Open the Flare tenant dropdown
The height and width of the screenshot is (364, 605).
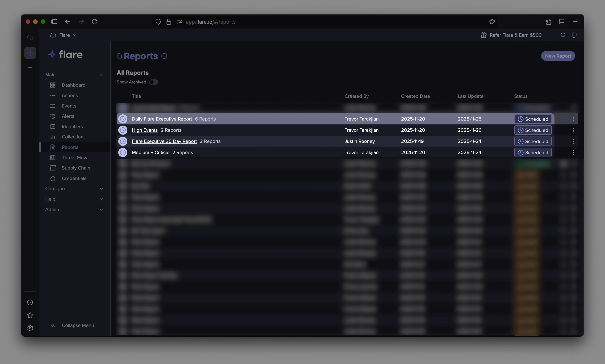64,35
